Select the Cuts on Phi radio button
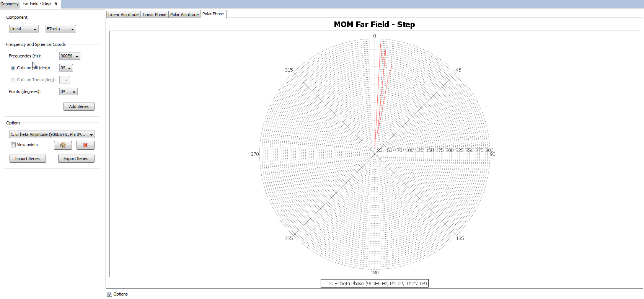Screen dimensions: 644x299 pyautogui.click(x=13, y=68)
